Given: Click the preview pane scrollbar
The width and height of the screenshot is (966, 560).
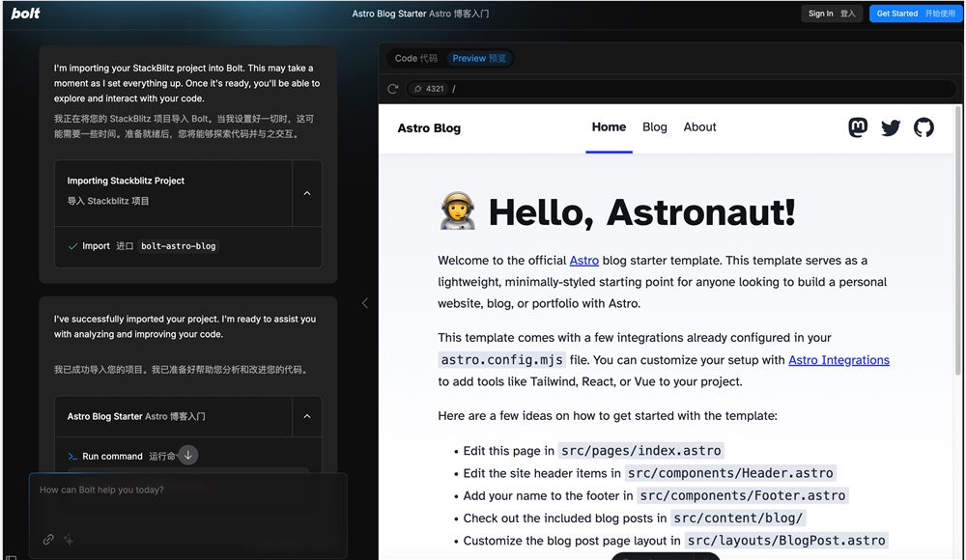Looking at the screenshot, I should pos(958,240).
